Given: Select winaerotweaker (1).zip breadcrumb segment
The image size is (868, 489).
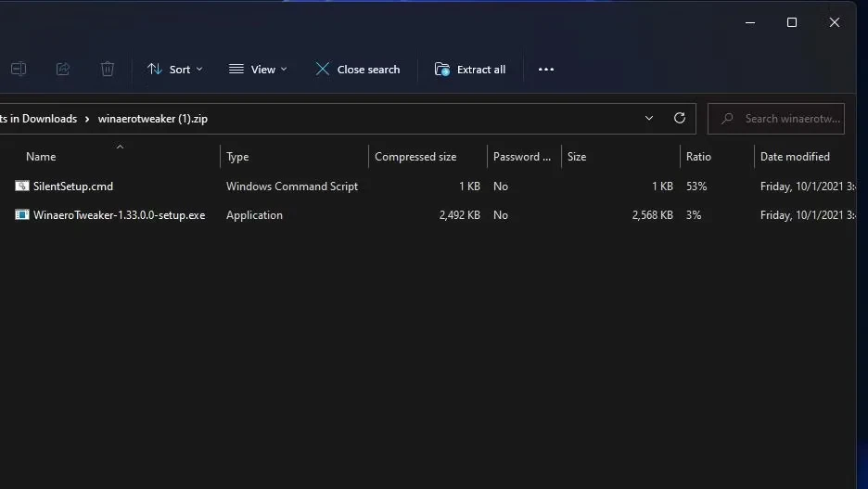Looking at the screenshot, I should coord(153,119).
